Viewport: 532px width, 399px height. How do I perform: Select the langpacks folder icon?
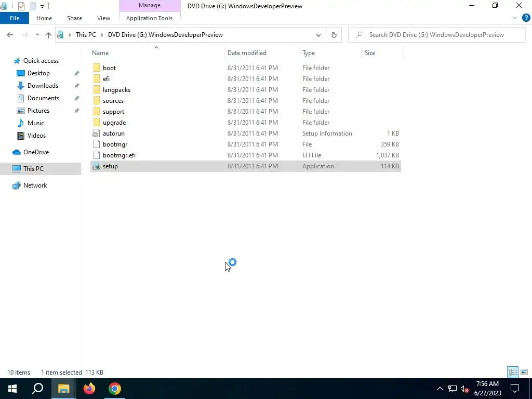97,89
